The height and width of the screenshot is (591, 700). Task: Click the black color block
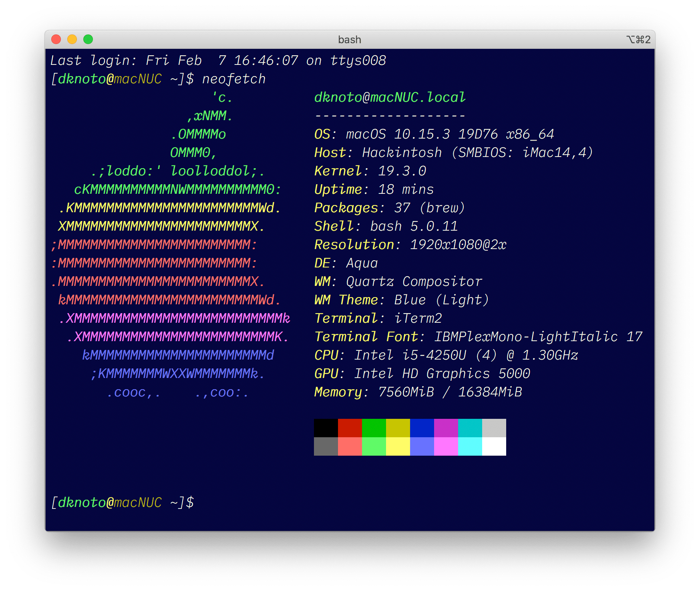(326, 428)
